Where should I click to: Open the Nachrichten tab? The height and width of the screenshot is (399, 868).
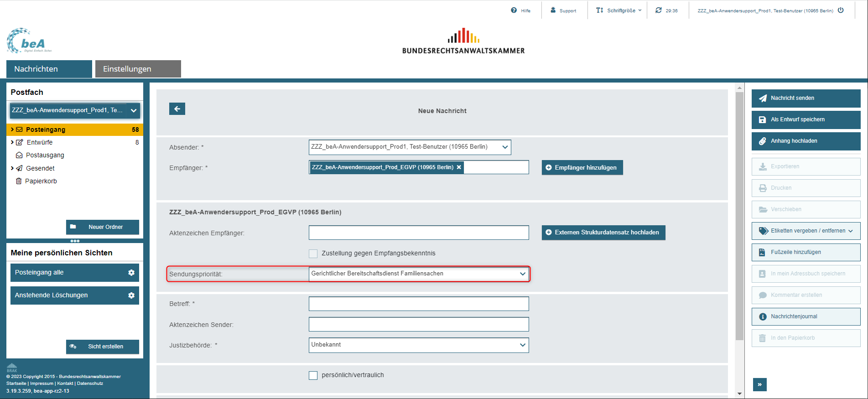[49, 69]
